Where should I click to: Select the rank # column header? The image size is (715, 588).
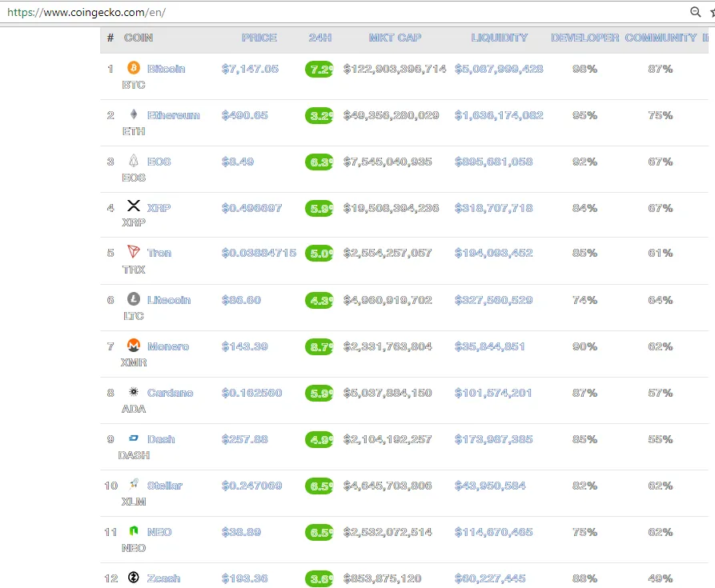pyautogui.click(x=110, y=38)
